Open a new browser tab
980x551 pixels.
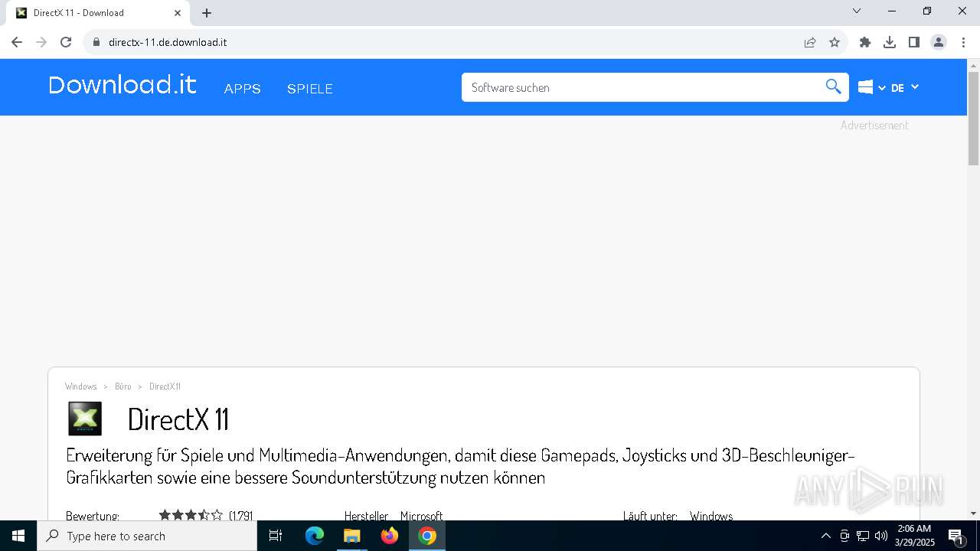[207, 13]
